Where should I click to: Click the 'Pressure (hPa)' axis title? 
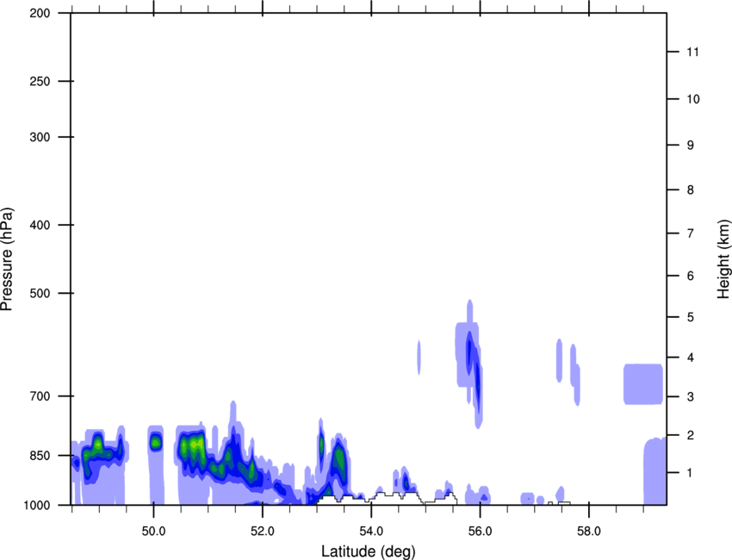pos(7,259)
